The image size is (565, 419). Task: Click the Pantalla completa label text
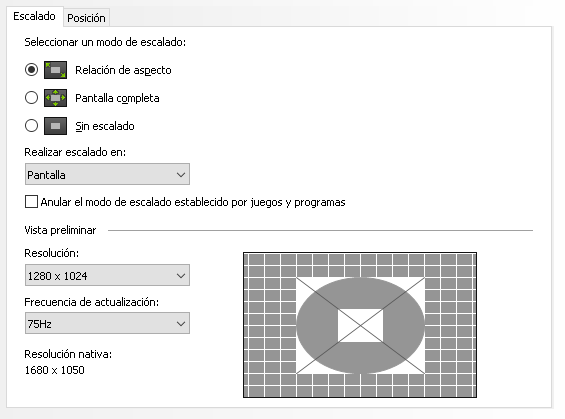point(117,98)
